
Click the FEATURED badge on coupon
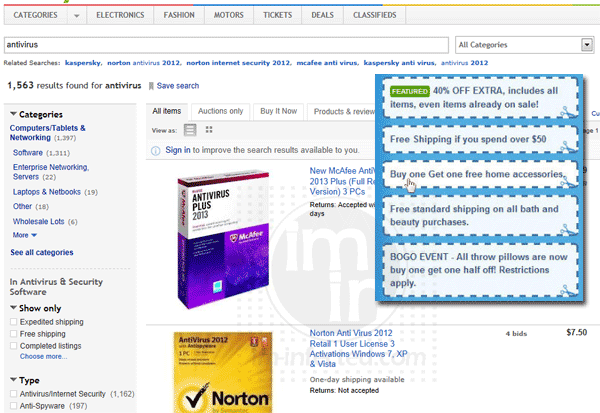tap(409, 91)
